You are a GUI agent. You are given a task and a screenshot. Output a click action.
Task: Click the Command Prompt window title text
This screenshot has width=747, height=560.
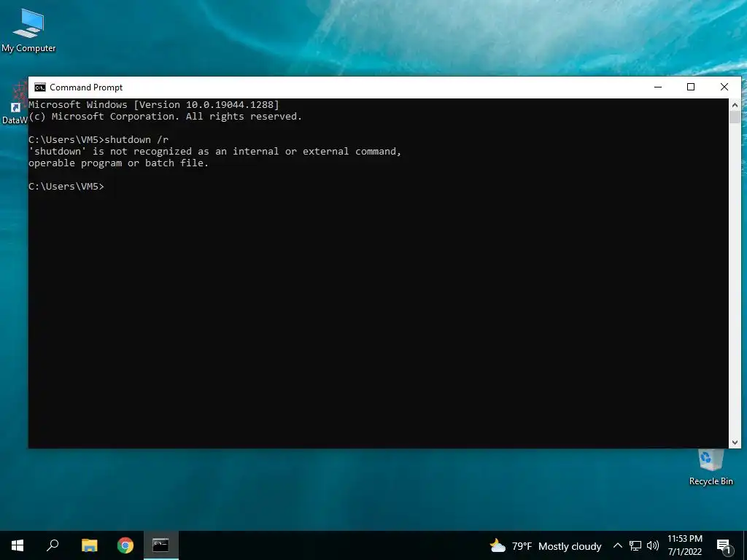coord(86,87)
